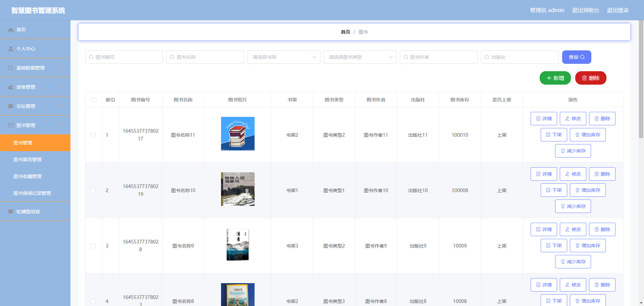
Task: Open 图书留言管理 submenu
Action: point(35,160)
